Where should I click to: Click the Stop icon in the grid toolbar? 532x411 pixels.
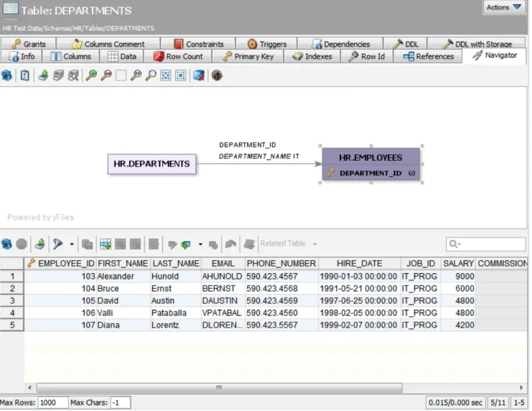coord(22,244)
